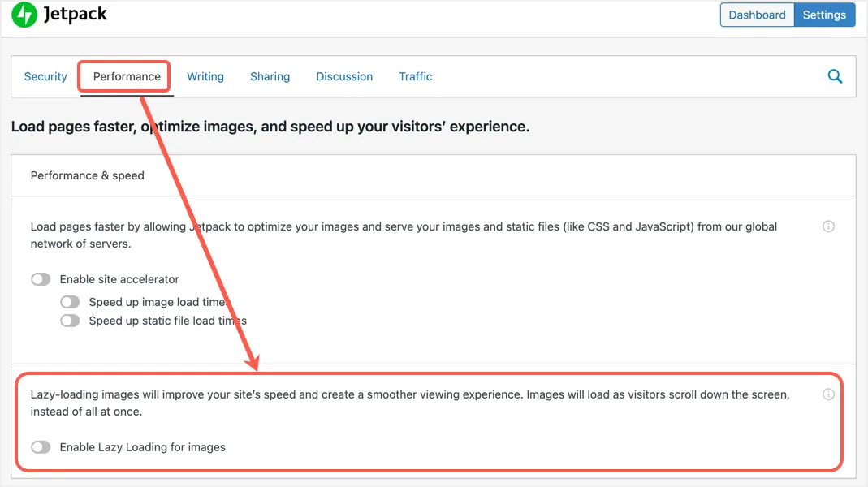Toggle Speed up image load times

point(70,302)
